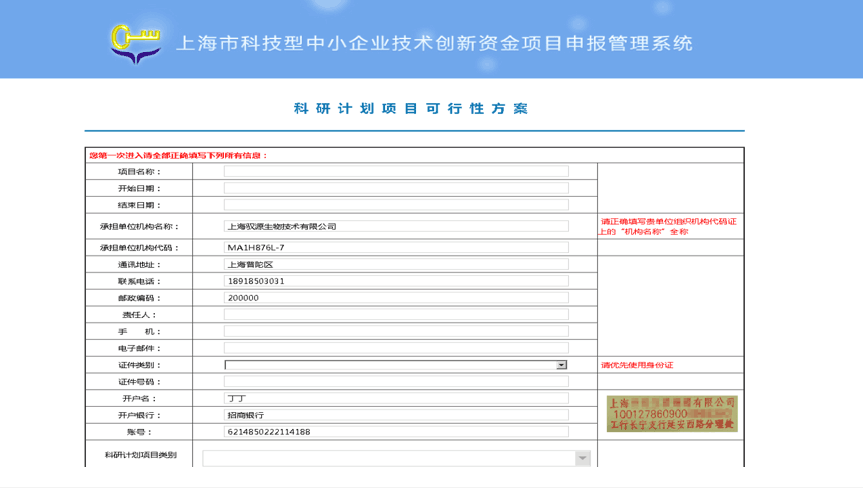Open the 证件类别 dropdown
Image resolution: width=863 pixels, height=488 pixels.
(396, 365)
